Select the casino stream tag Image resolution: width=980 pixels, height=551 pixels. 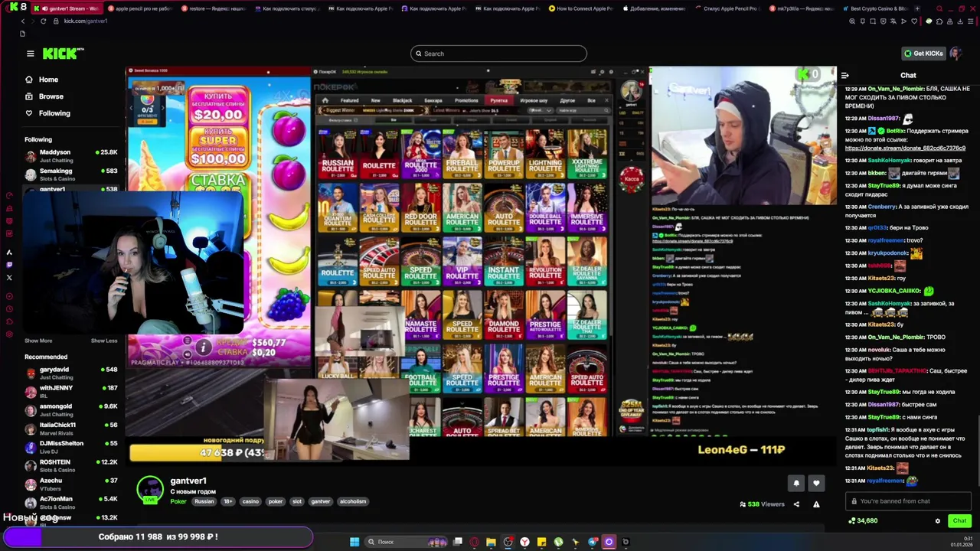point(250,501)
